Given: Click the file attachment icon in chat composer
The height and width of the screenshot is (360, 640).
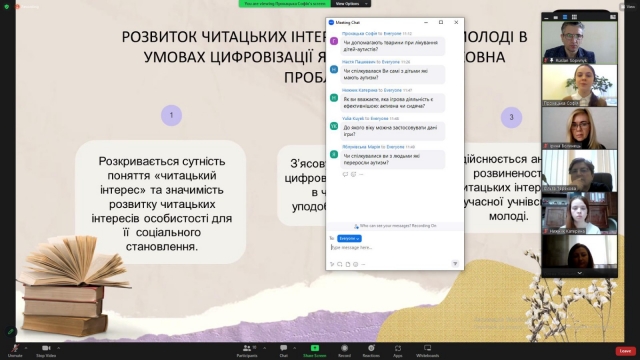Looking at the screenshot, I should point(348,264).
